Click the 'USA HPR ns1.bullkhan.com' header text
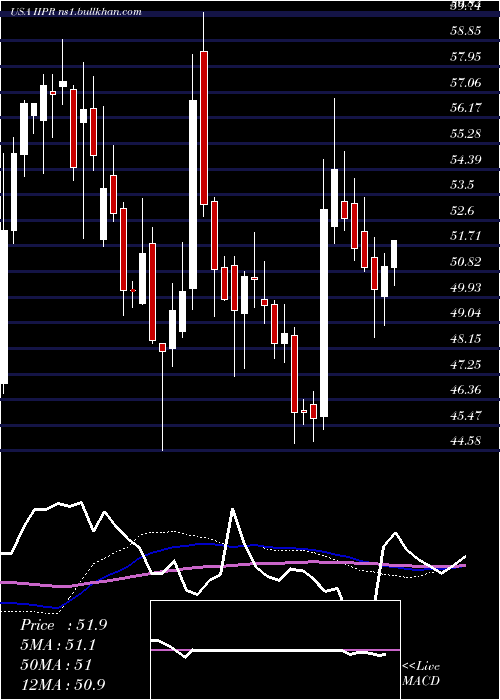The height and width of the screenshot is (700, 500). click(77, 12)
